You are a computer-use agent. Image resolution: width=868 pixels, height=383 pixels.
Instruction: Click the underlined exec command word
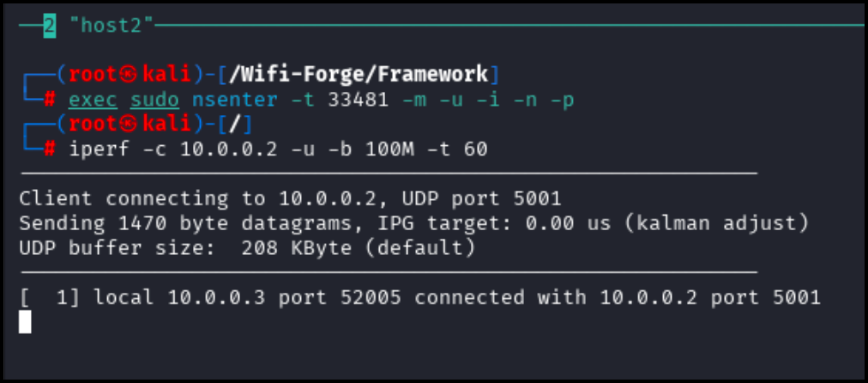93,100
